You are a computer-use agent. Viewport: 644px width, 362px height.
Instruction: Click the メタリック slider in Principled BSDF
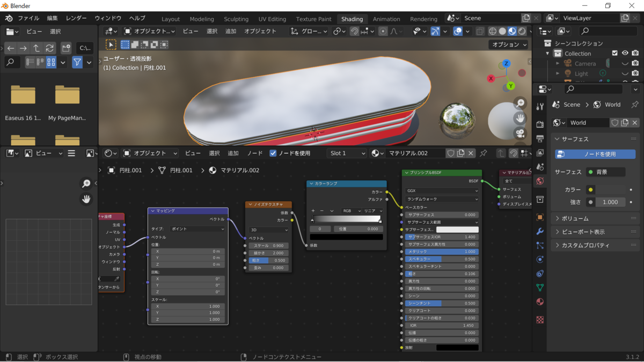(441, 252)
